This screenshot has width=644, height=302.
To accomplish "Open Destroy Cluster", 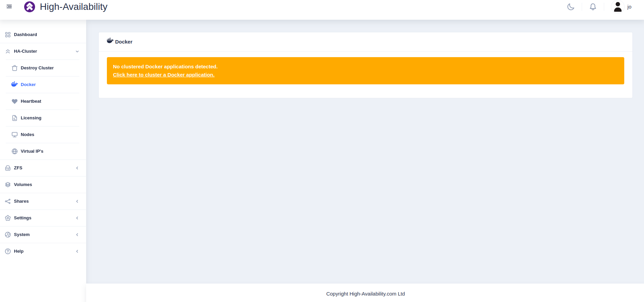I will pyautogui.click(x=37, y=68).
